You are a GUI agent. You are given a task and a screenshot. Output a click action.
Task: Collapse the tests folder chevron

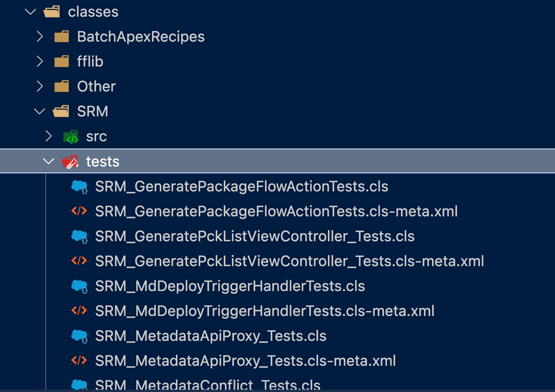(48, 162)
